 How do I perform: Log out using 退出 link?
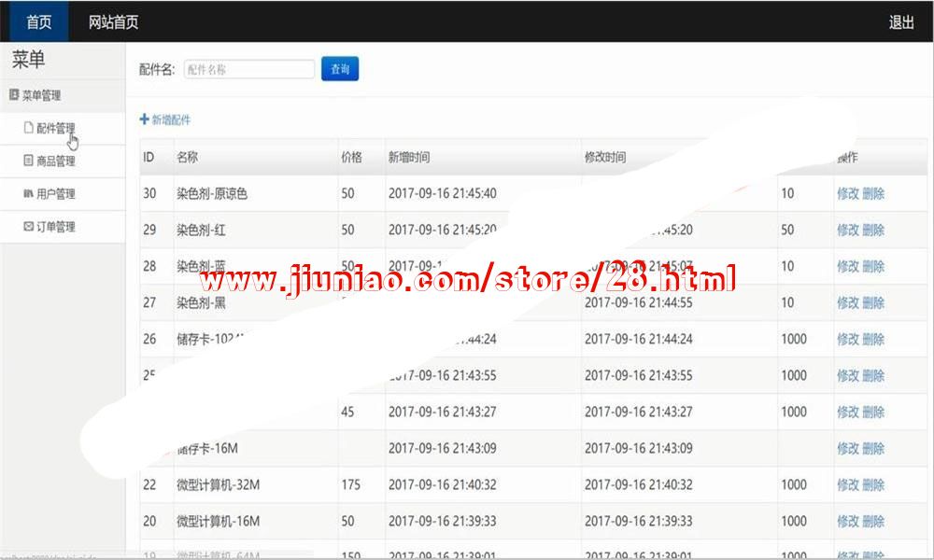tap(900, 22)
